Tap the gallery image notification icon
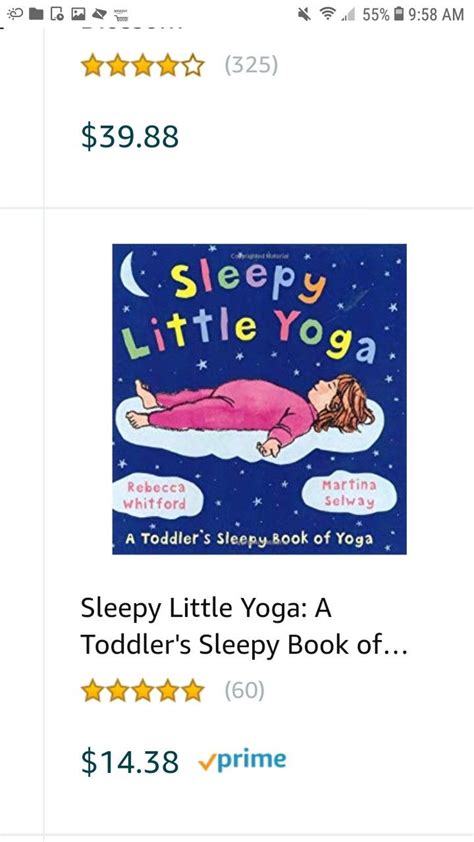474x842 pixels. click(x=78, y=13)
